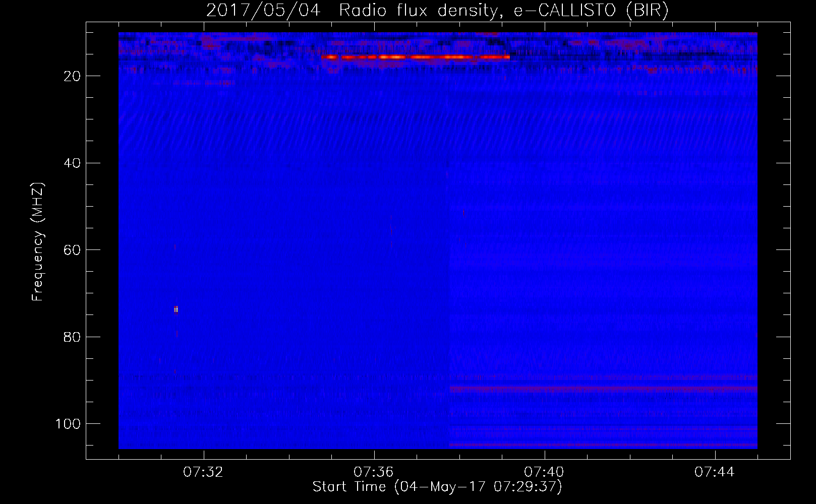816x504 pixels.
Task: Click the 'Start Time (04-May-17 07:29:37)' label
Action: click(437, 487)
